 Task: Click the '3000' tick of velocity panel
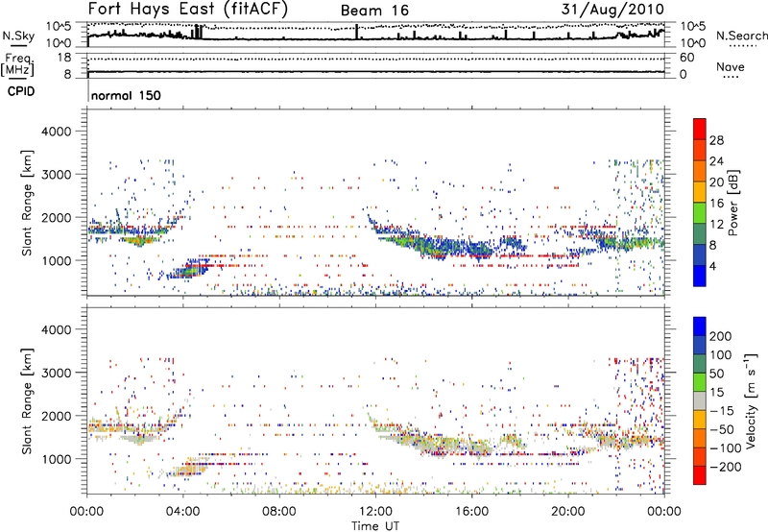coord(56,373)
